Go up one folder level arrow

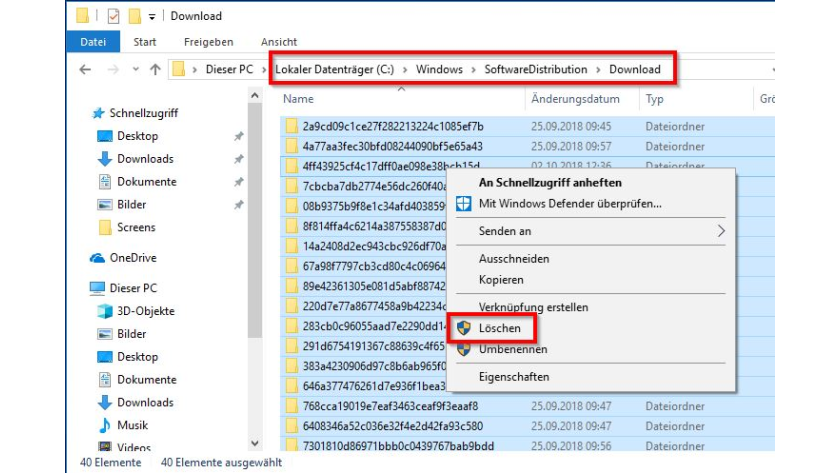[155, 69]
